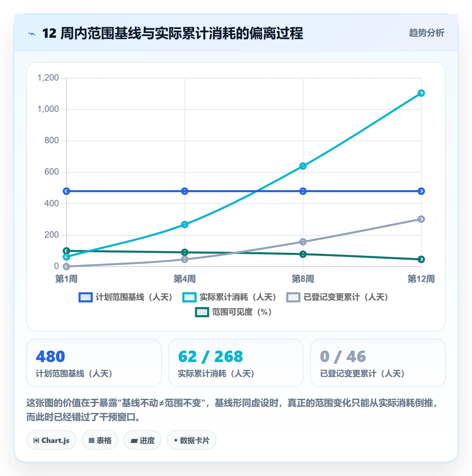This screenshot has height=476, width=472.
Task: Click the chart title 12 周内范围基线 heading
Action: point(173,33)
